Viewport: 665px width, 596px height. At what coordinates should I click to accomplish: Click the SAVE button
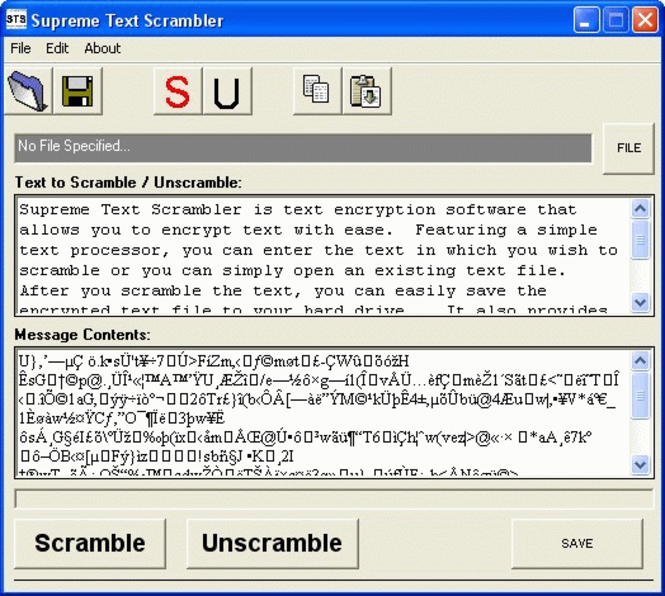click(577, 543)
